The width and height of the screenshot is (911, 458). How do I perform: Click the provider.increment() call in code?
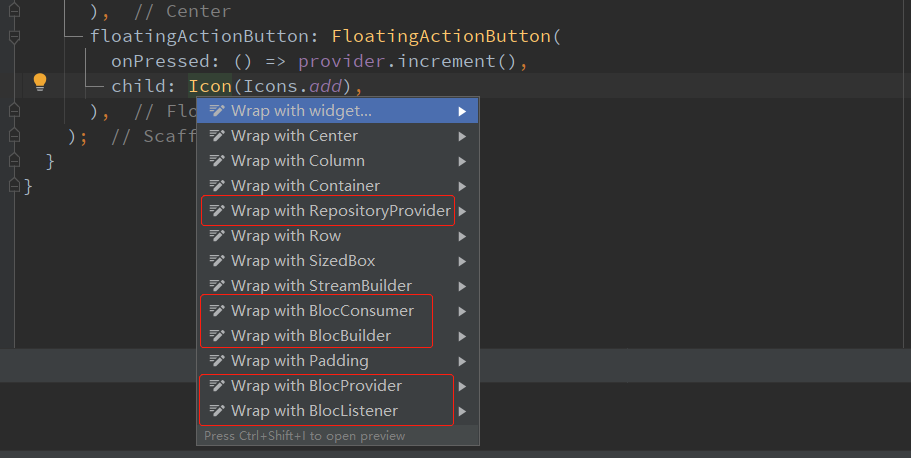[x=411, y=61]
